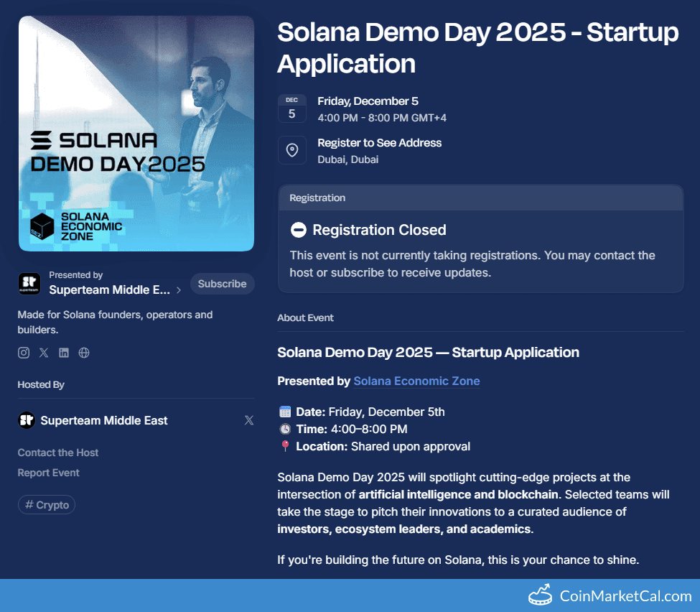Click the Registration Closed minus icon

click(x=299, y=231)
